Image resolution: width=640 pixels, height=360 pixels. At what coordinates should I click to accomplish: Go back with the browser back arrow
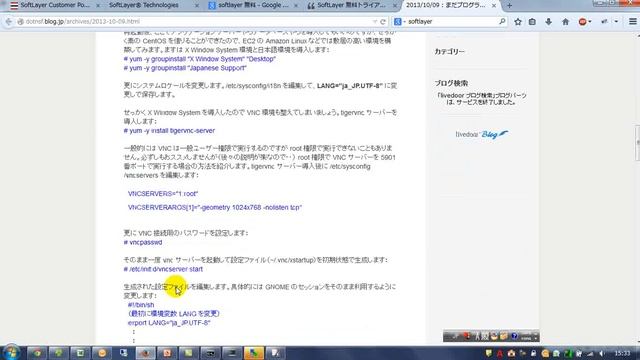[9, 21]
